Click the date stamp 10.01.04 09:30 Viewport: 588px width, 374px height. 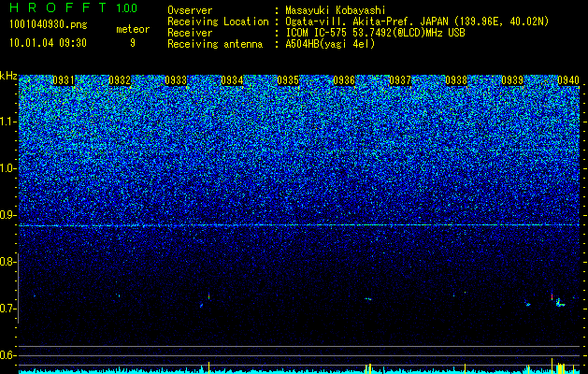pyautogui.click(x=48, y=43)
